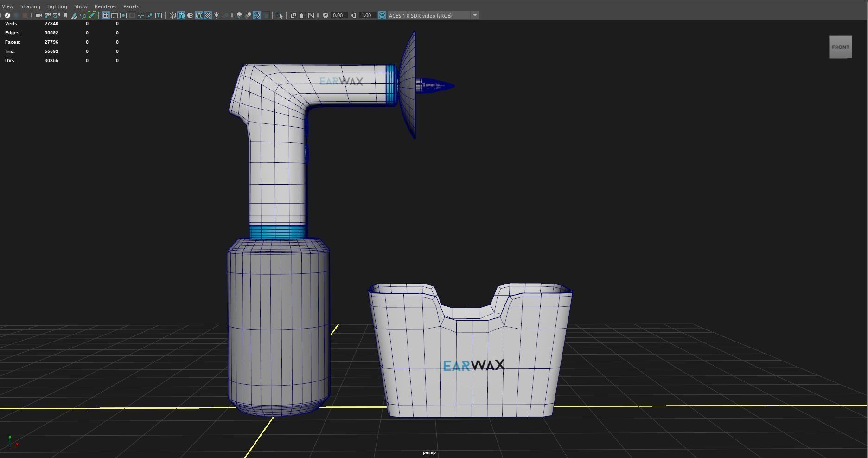
Task: Click the UVs count 30355 in HUD
Action: click(51, 60)
